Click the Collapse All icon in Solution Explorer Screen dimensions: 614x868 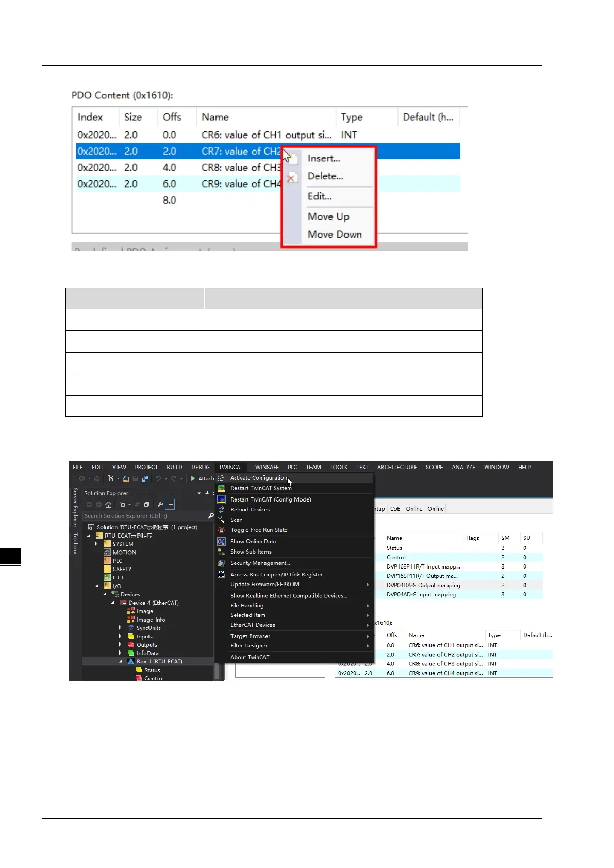point(147,505)
